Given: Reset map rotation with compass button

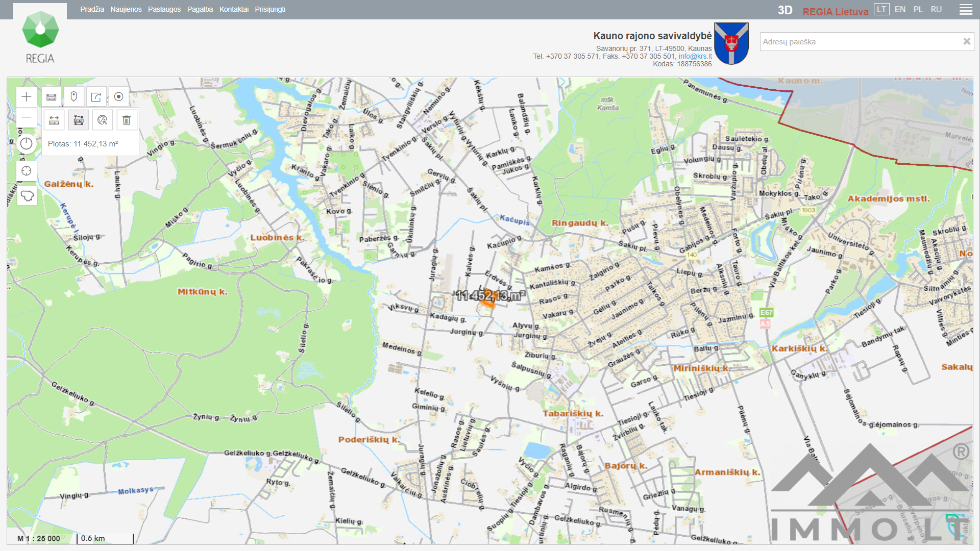Looking at the screenshot, I should pyautogui.click(x=27, y=144).
